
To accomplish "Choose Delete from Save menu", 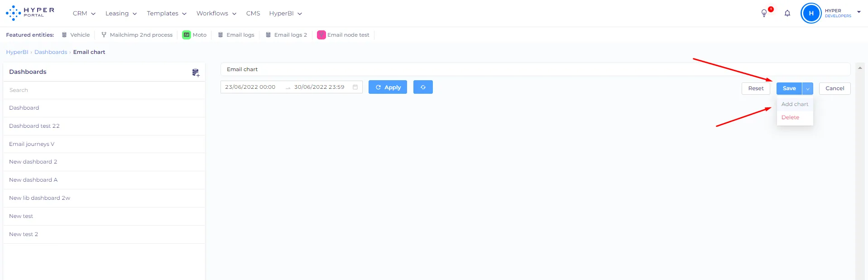I will pyautogui.click(x=795, y=117).
